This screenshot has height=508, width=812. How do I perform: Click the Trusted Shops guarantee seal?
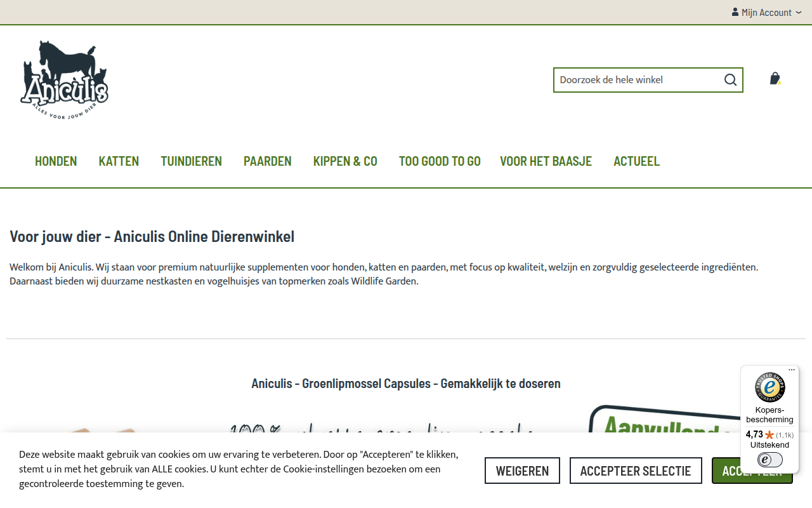[x=769, y=387]
